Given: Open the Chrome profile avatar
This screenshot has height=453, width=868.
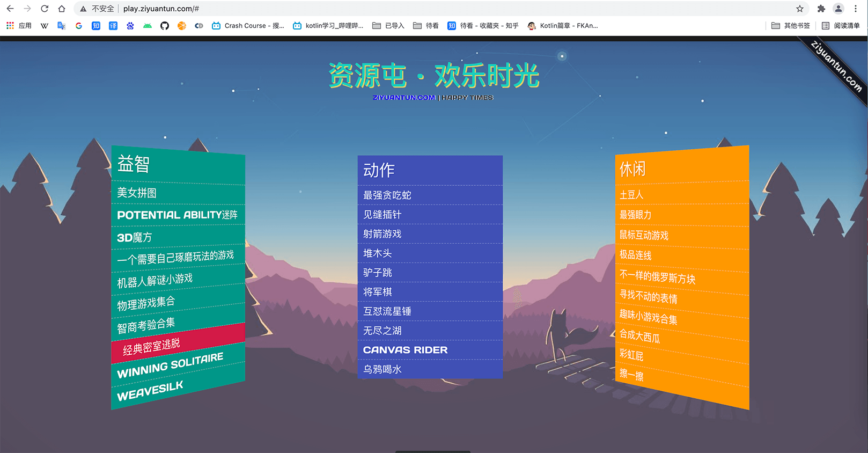Looking at the screenshot, I should (x=838, y=9).
